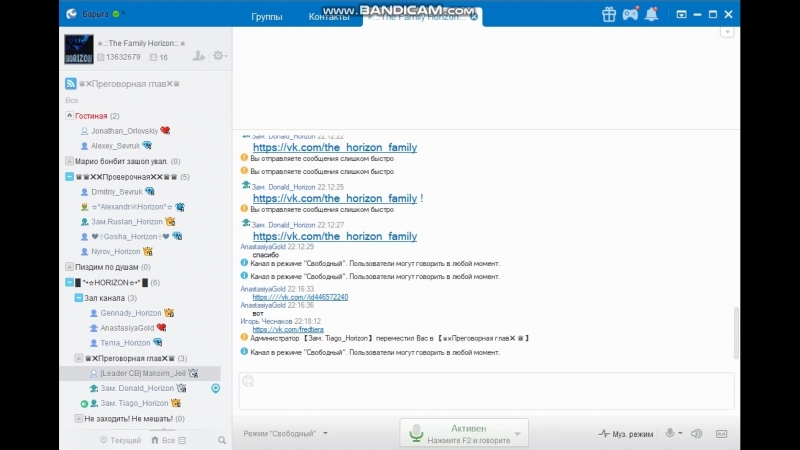Select user AnastasiyaGold in channel list
The width and height of the screenshot is (800, 450).
(x=127, y=328)
